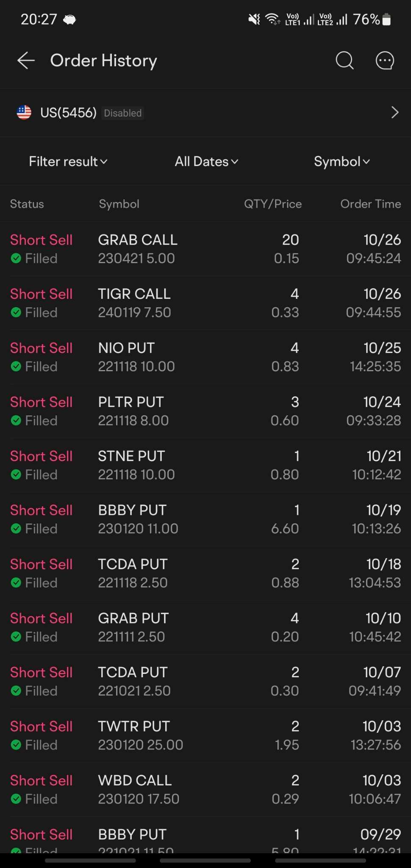Open the TIGR CALL 240119 7.50 order
411x868 pixels.
(x=205, y=303)
